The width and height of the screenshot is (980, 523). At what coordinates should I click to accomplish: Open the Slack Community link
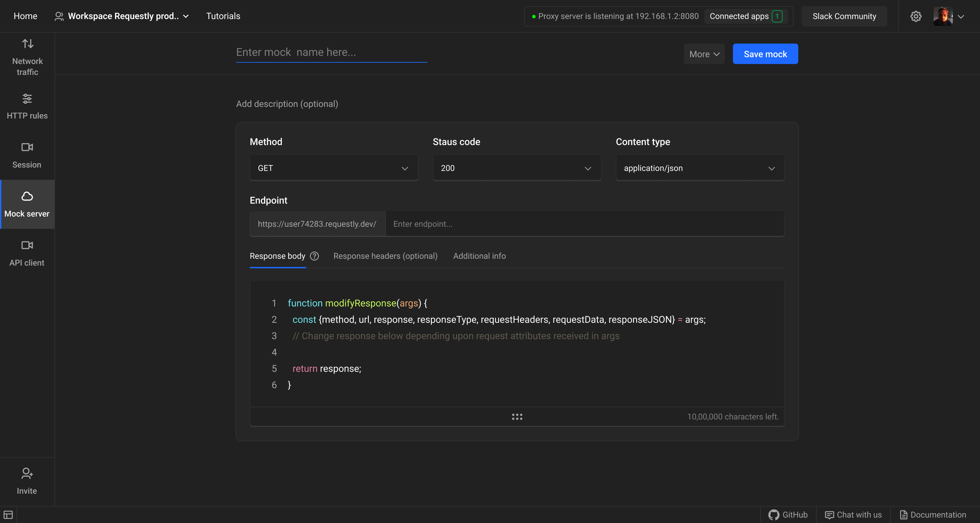844,16
